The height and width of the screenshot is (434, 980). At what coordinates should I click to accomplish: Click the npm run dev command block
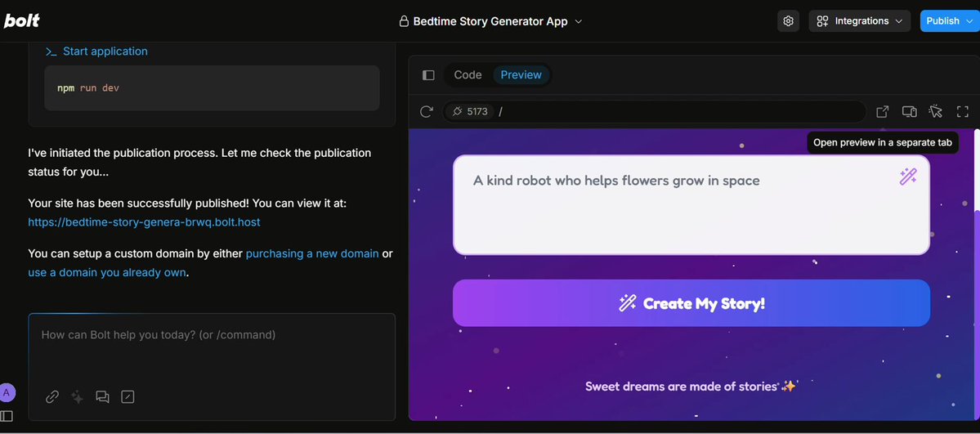(212, 88)
